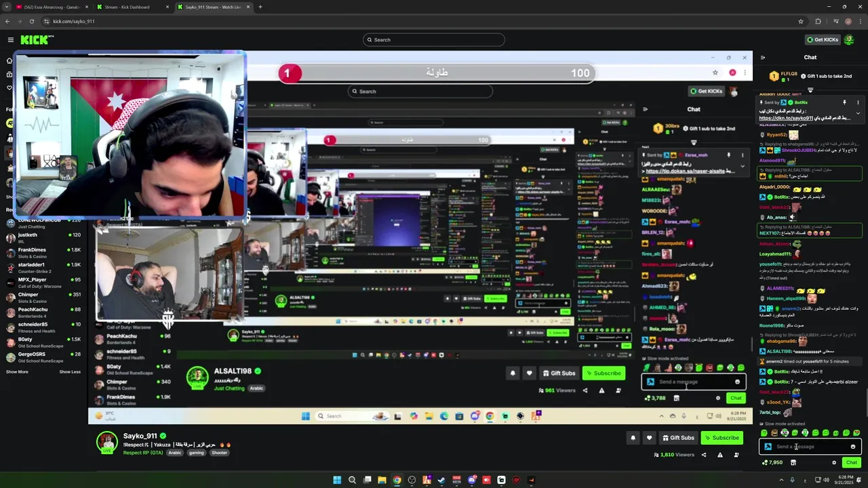Image resolution: width=868 pixels, height=488 pixels.
Task: Open Chrome extensions puzzle icon
Action: 818,21
